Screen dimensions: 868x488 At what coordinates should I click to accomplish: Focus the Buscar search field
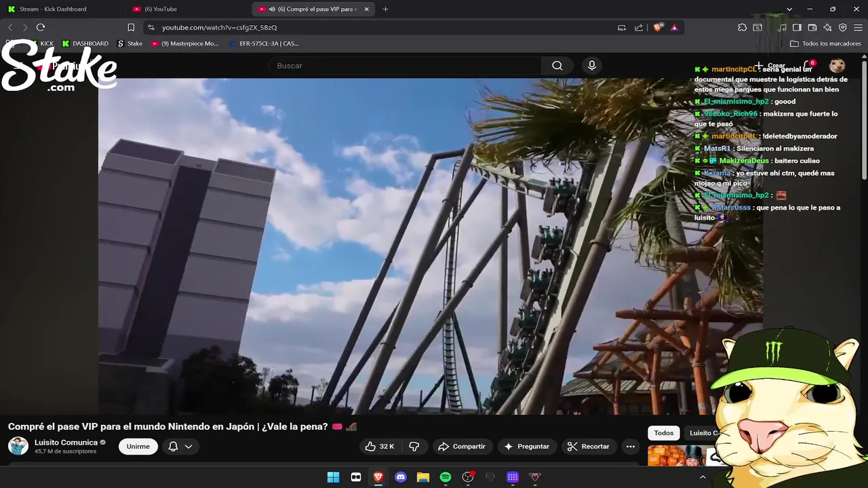point(405,66)
